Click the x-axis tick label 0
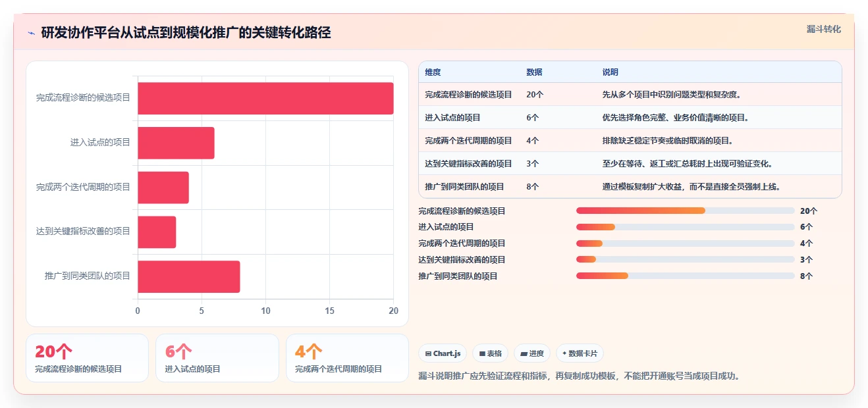The width and height of the screenshot is (868, 408). click(x=138, y=311)
